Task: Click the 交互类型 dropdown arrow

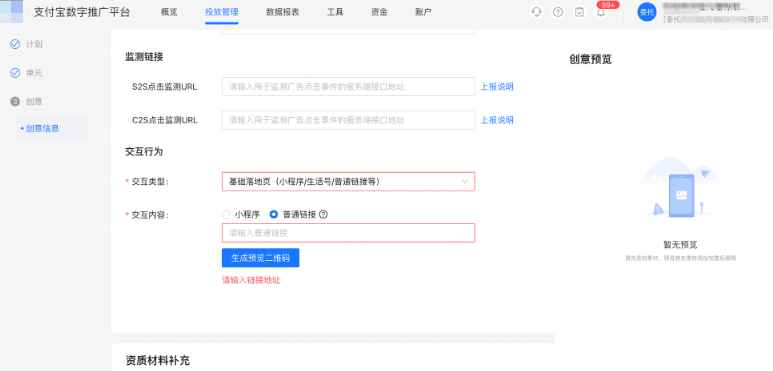Action: pyautogui.click(x=464, y=181)
